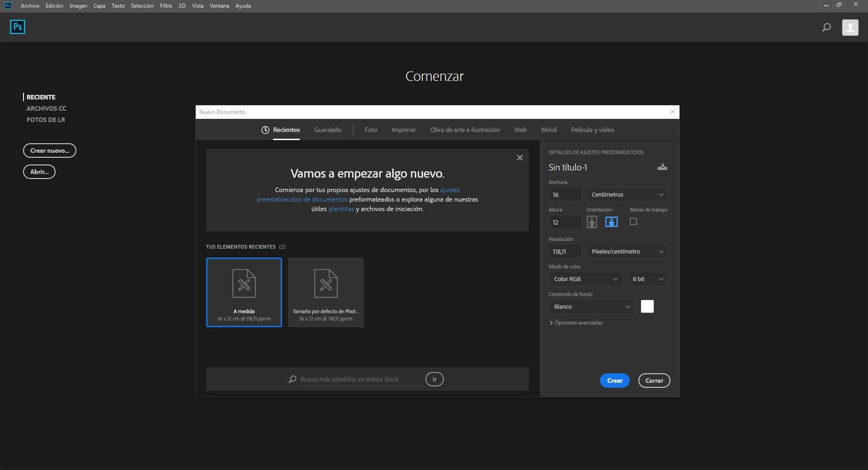Save the document preset icon
This screenshot has height=470, width=868.
point(662,167)
